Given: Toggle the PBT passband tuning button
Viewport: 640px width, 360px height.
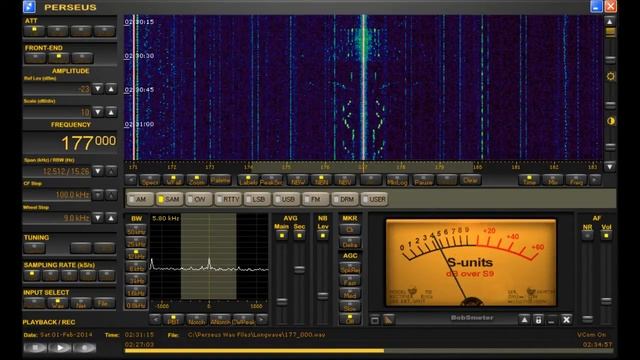Looking at the screenshot, I should 173,320.
